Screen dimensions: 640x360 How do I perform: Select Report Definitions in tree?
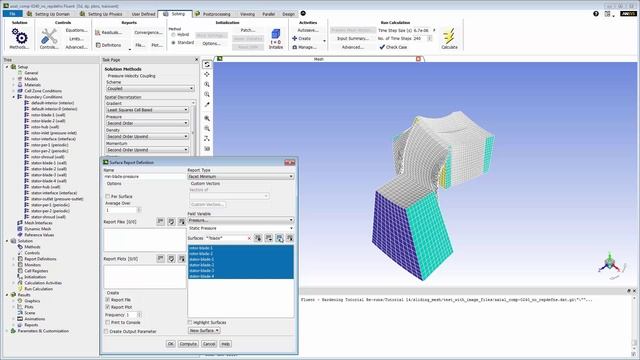pyautogui.click(x=40, y=259)
